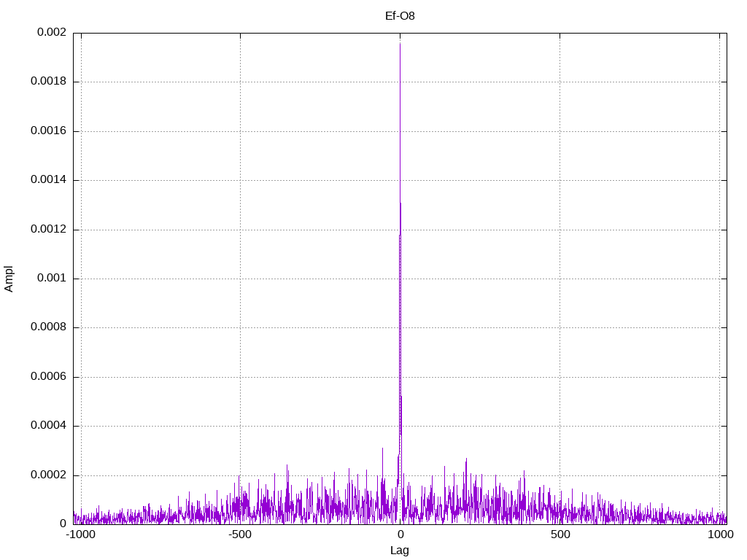This screenshot has height=560, width=747.
Task: Select the Ampl y-axis label
Action: pyautogui.click(x=9, y=279)
